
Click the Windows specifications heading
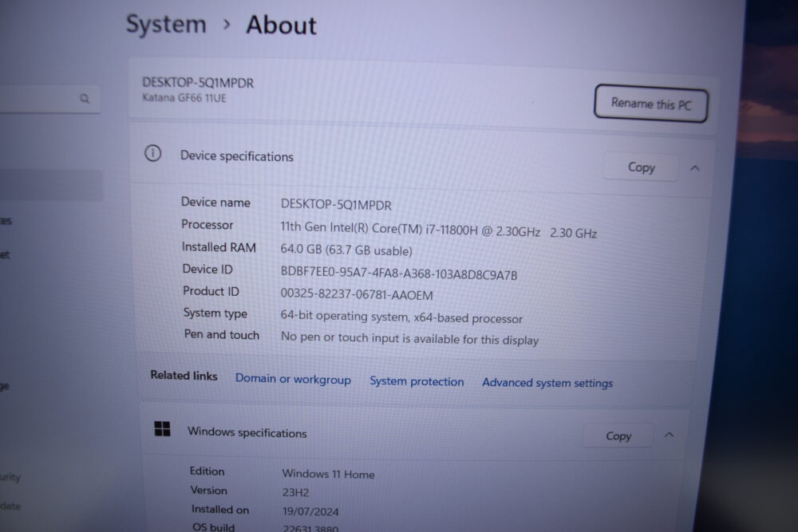[247, 432]
